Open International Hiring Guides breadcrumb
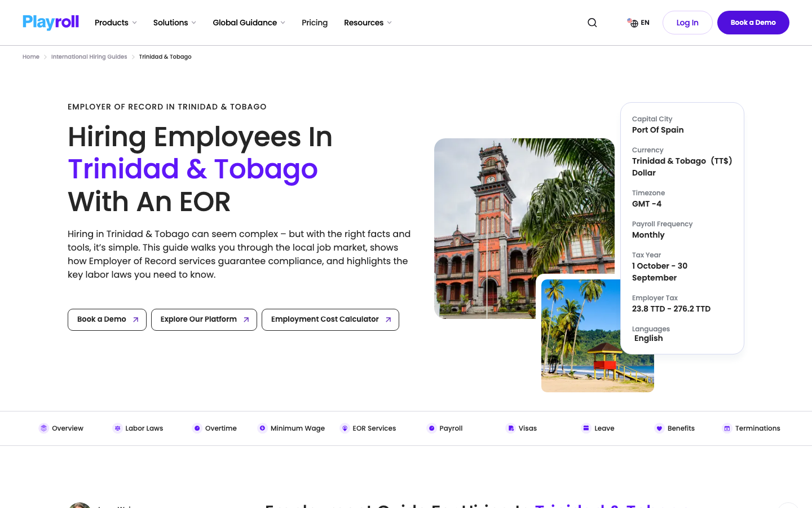 [x=89, y=57]
